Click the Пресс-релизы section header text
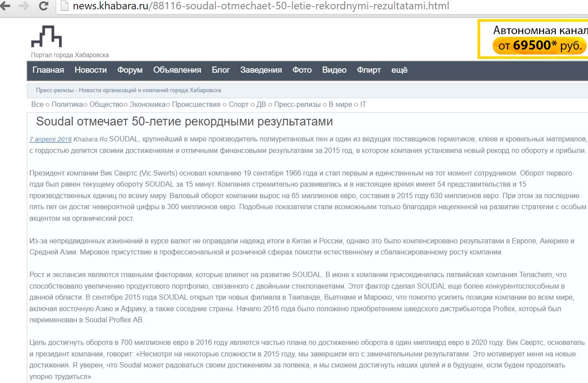588x383 pixels. (129, 90)
